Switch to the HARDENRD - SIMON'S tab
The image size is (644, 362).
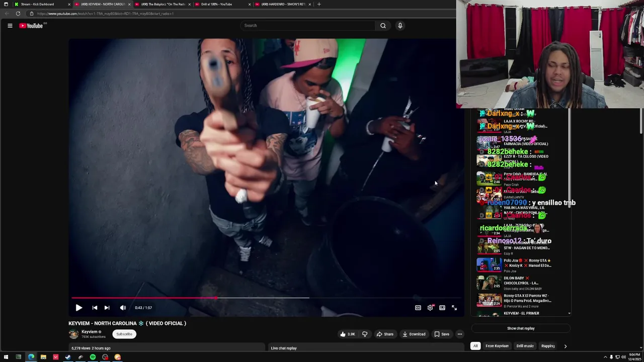[x=282, y=4]
